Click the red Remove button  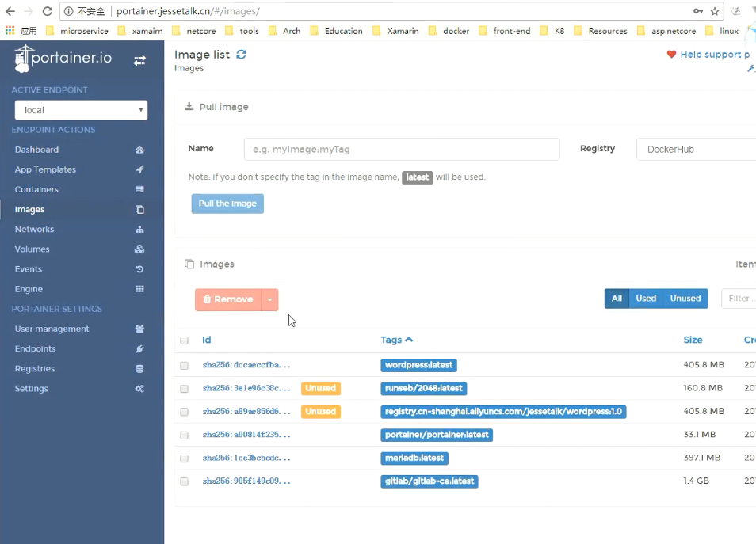pyautogui.click(x=228, y=299)
